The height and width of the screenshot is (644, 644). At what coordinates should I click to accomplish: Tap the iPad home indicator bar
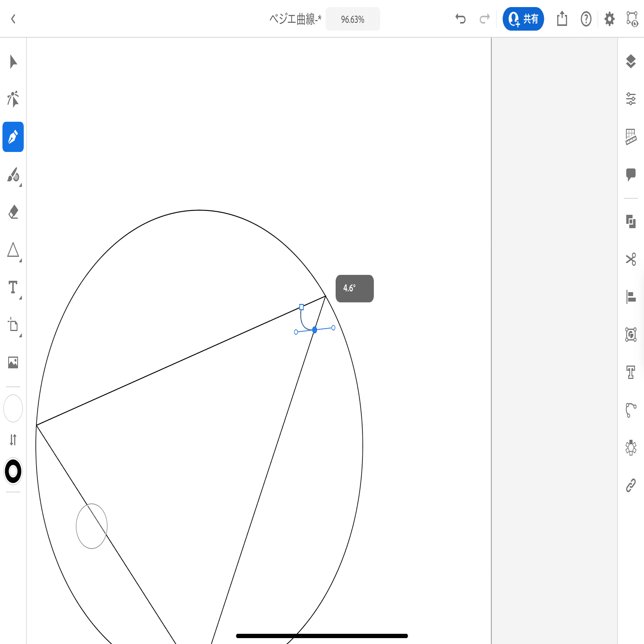322,636
